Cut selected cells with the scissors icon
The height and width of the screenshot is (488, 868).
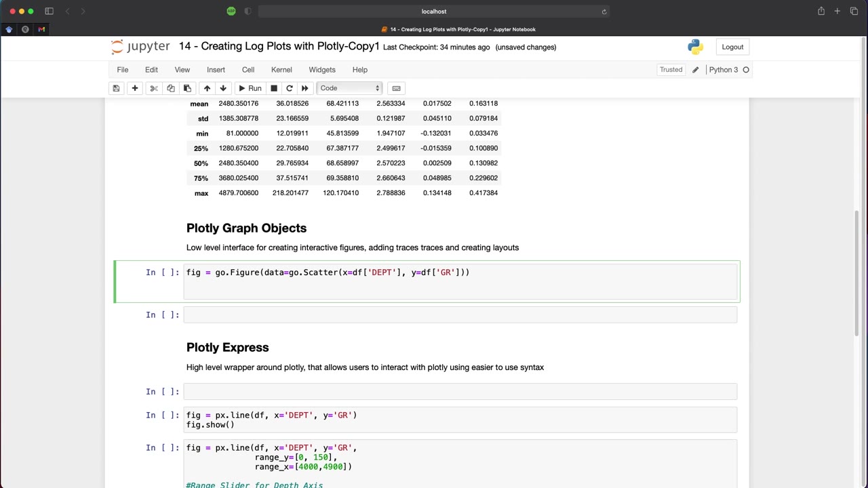[154, 88]
